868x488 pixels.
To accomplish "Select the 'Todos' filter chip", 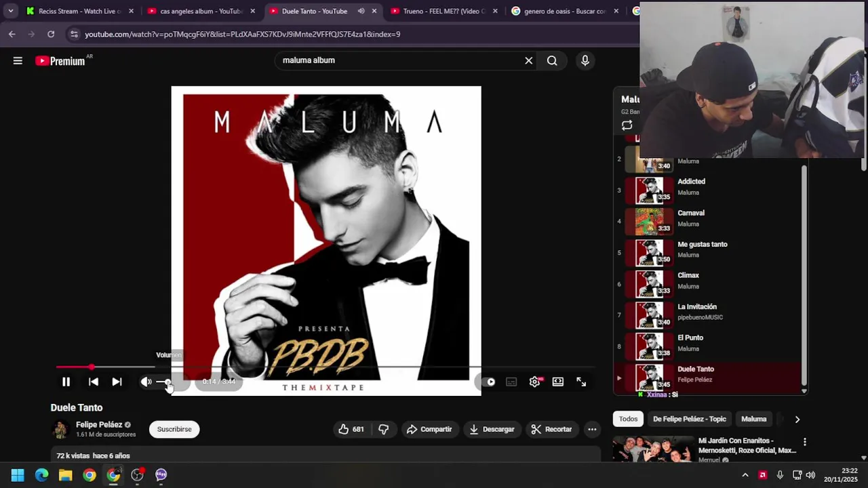I will 628,419.
